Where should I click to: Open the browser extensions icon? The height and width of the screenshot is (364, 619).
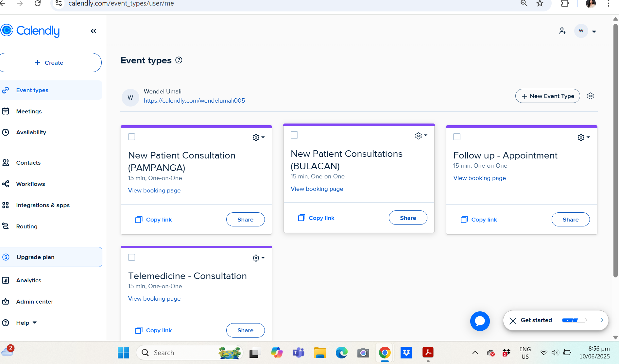click(565, 3)
